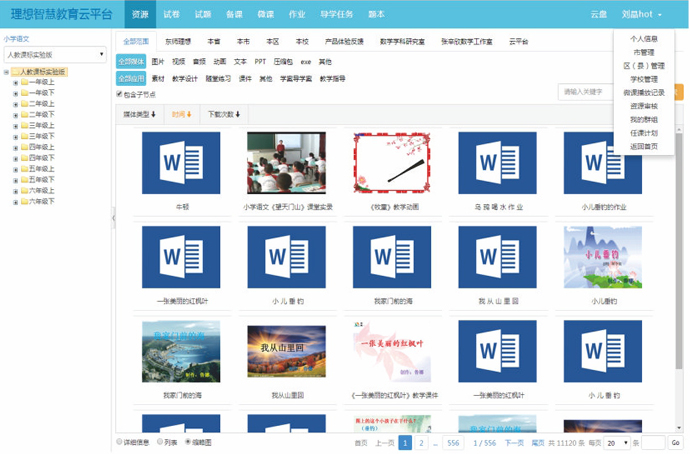Open the 望天门山 classroom video thumbnail
The height and width of the screenshot is (454, 690).
(x=286, y=163)
